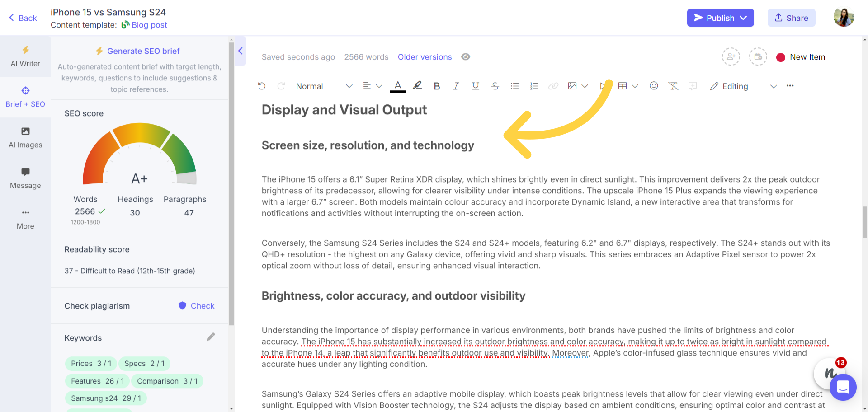Switch to AI Images in the sidebar
This screenshot has height=412, width=868.
coord(25,138)
